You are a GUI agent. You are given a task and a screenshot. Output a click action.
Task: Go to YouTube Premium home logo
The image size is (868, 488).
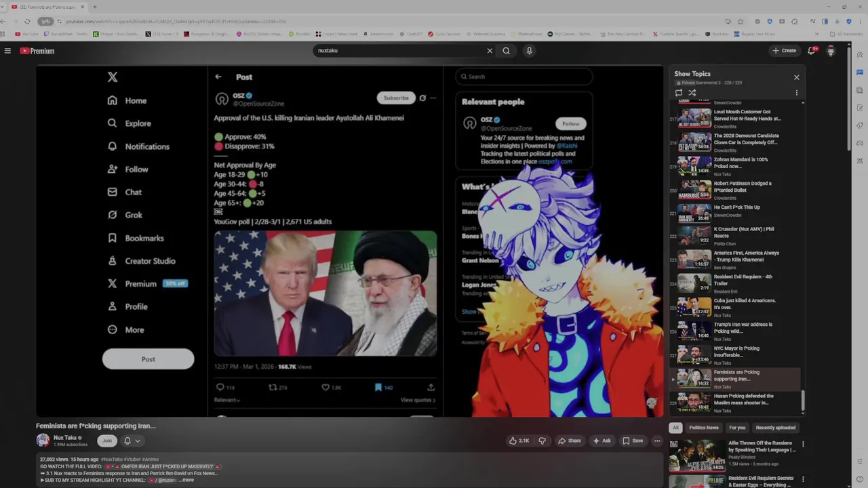tap(37, 51)
